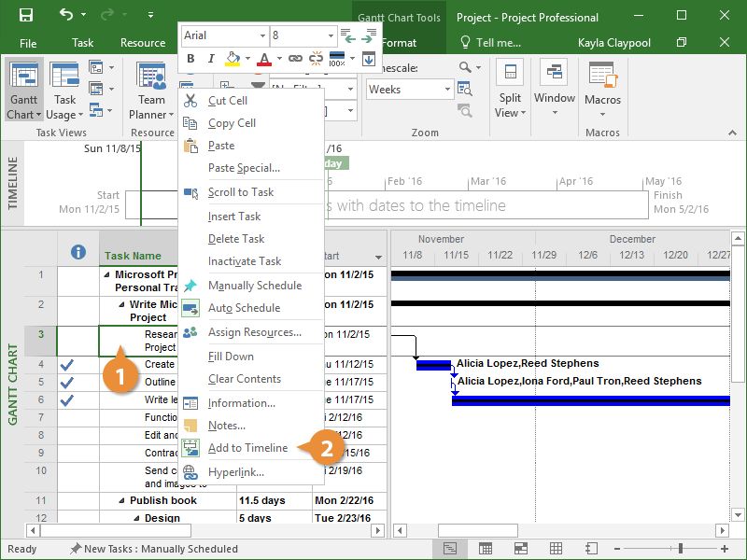The height and width of the screenshot is (560, 747).
Task: Choose Delete Task in context menu
Action: pos(236,239)
